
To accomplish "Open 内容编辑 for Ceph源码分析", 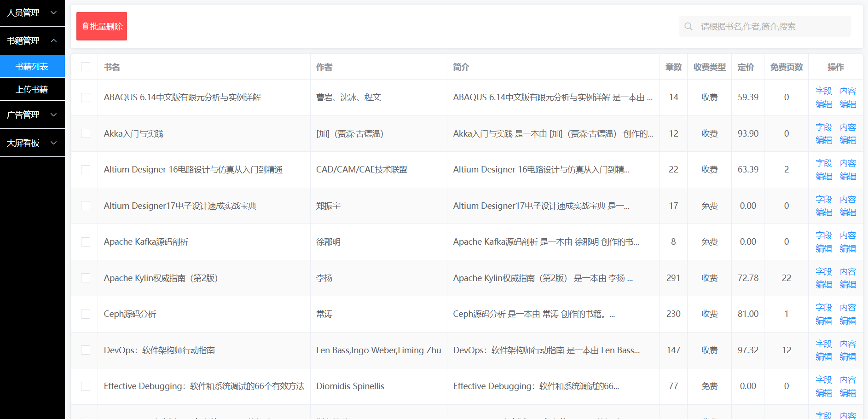I will 848,314.
